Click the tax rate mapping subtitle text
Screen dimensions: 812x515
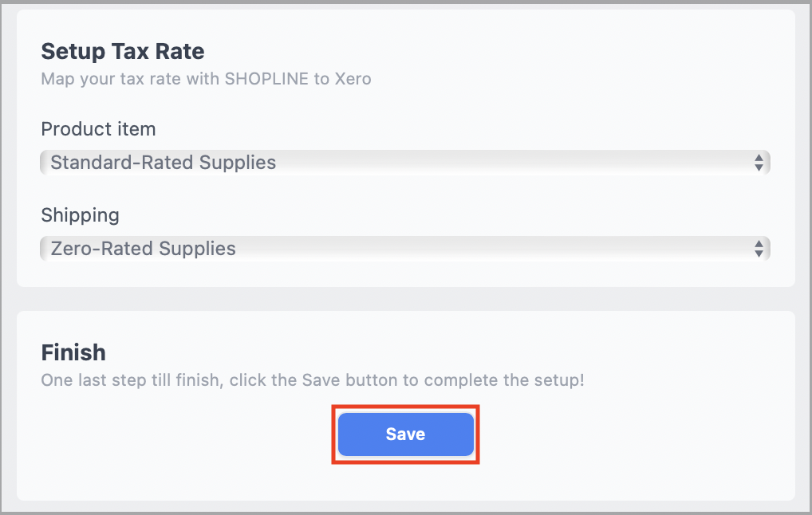coord(206,79)
